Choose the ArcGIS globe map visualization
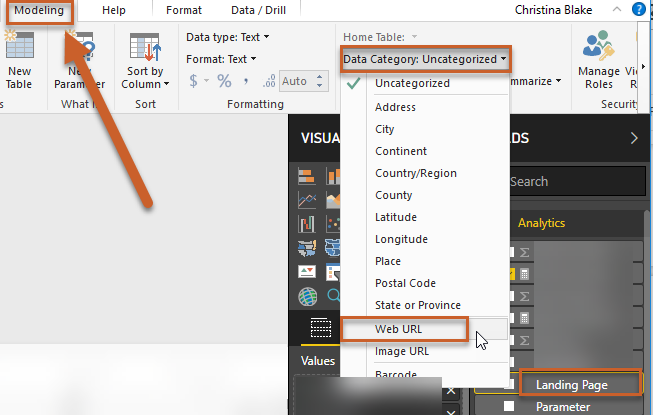Screen dimensions: 653x415 308,296
